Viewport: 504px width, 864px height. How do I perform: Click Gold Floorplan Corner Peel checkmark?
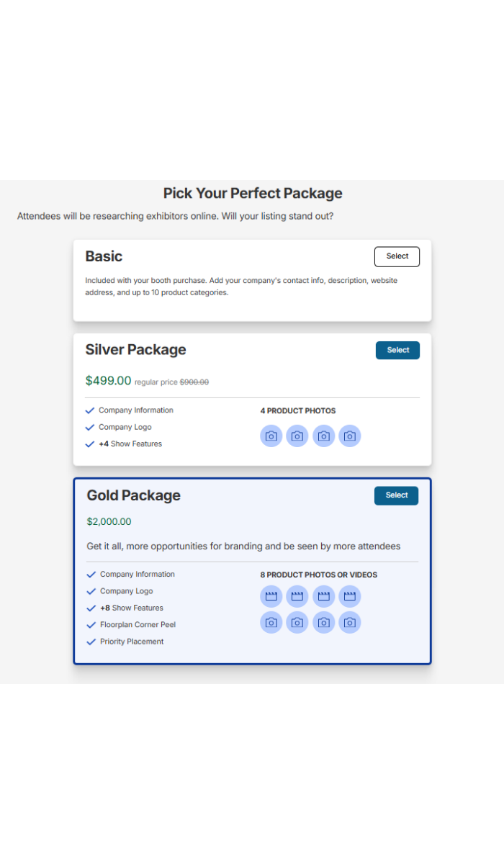91,625
